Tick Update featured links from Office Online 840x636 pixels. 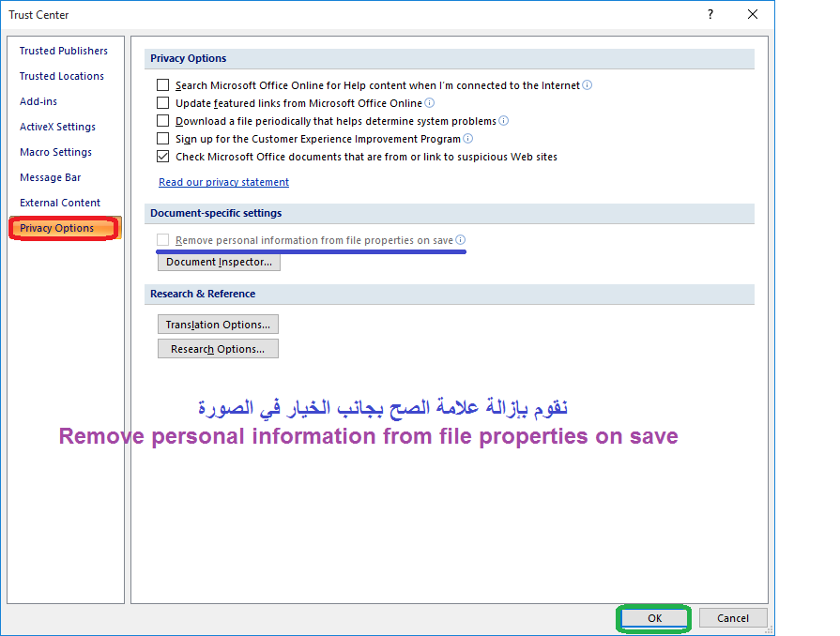pyautogui.click(x=163, y=103)
